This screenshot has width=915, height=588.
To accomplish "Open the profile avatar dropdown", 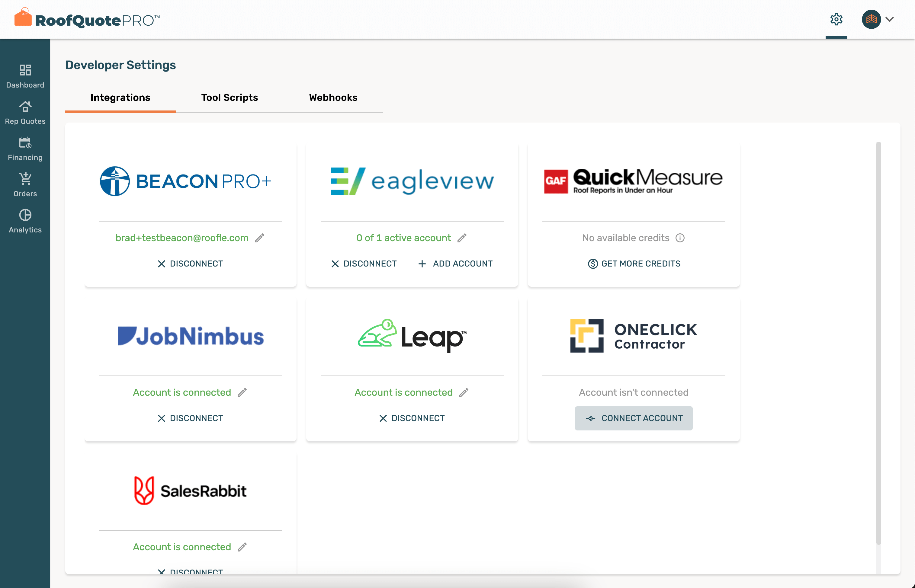I will [871, 19].
